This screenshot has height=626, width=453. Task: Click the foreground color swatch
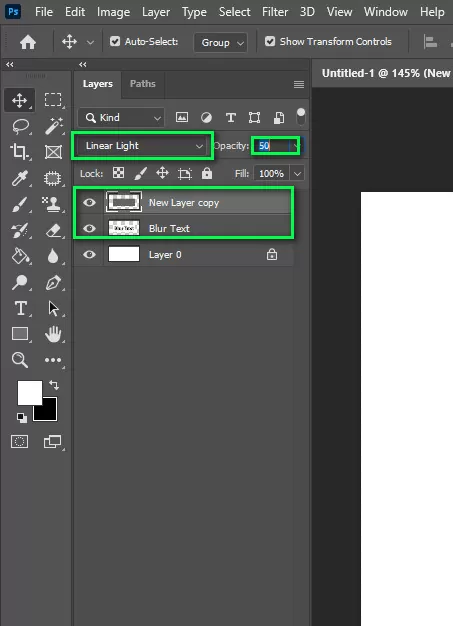click(30, 393)
